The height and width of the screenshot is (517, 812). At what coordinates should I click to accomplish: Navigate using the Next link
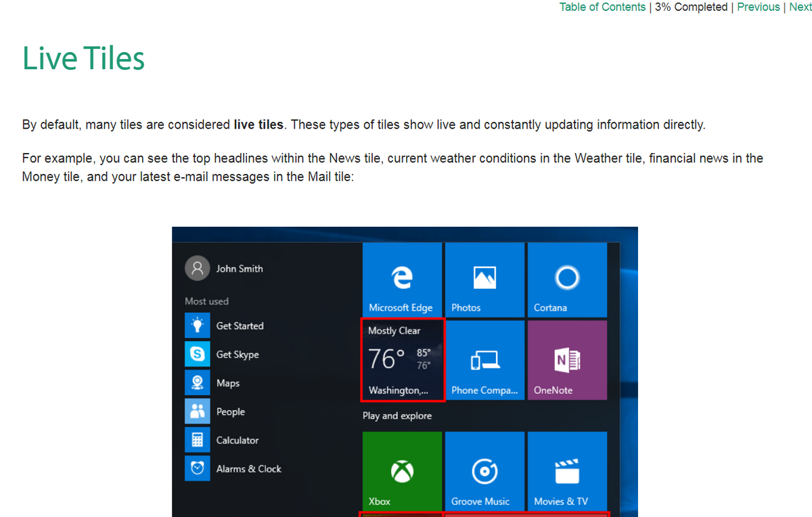(x=800, y=7)
